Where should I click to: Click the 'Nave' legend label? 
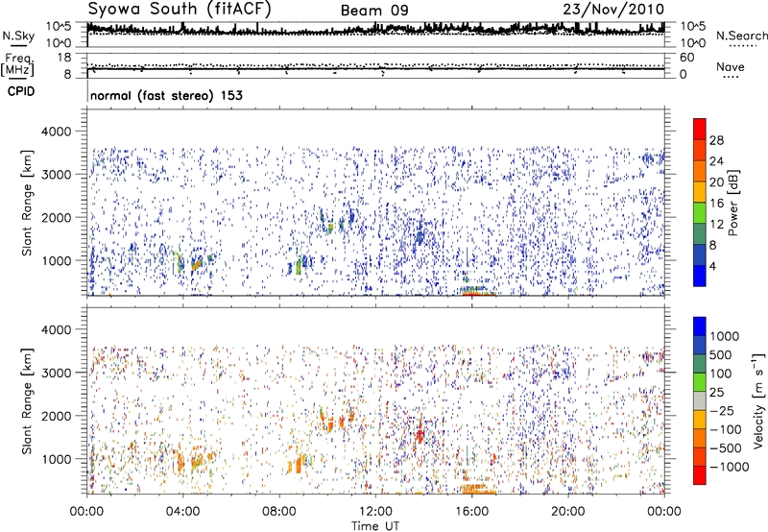(x=731, y=67)
